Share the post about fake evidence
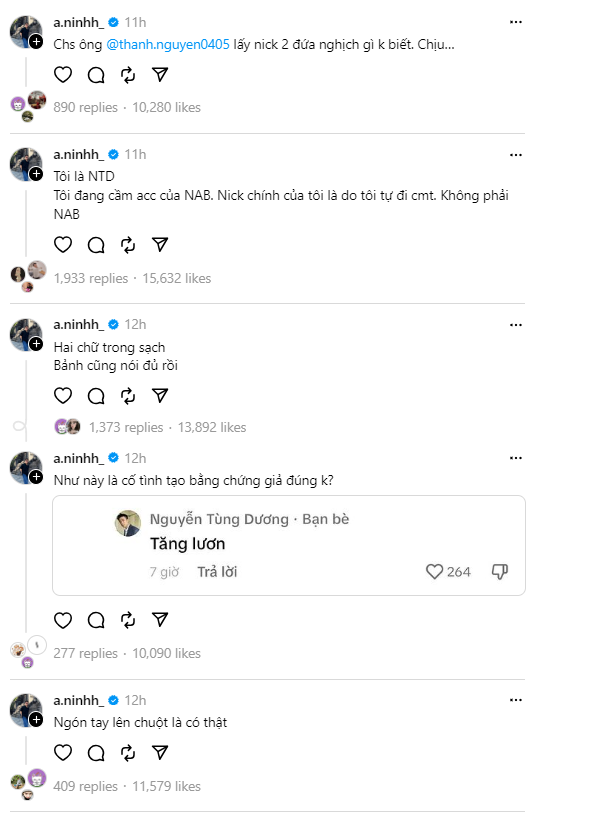The width and height of the screenshot is (612, 813). (x=160, y=620)
